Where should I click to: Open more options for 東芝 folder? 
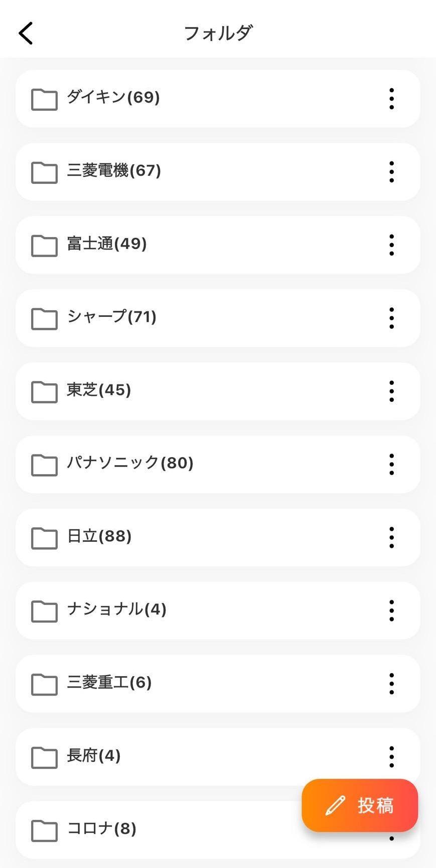391,391
